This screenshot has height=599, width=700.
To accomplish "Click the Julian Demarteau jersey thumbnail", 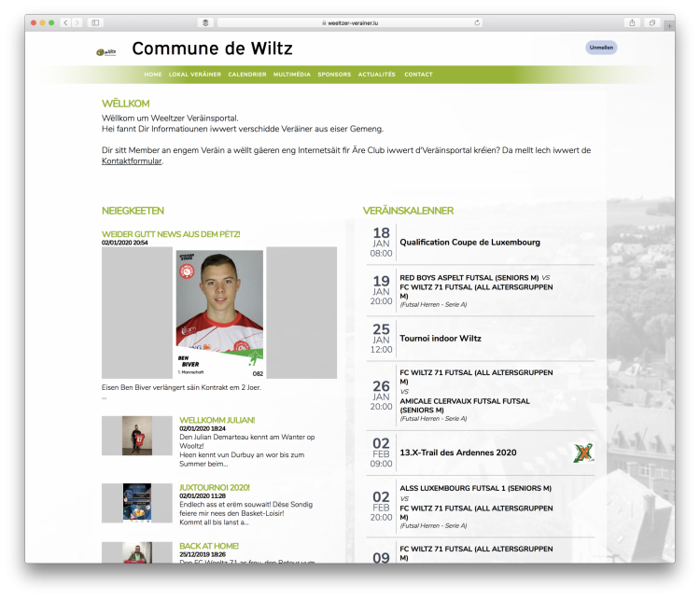I will point(137,436).
